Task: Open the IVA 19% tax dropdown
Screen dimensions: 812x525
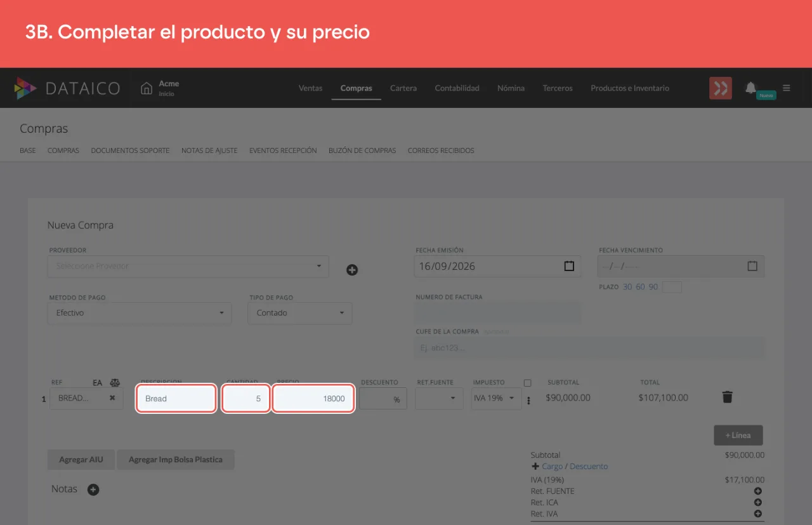Action: tap(496, 399)
